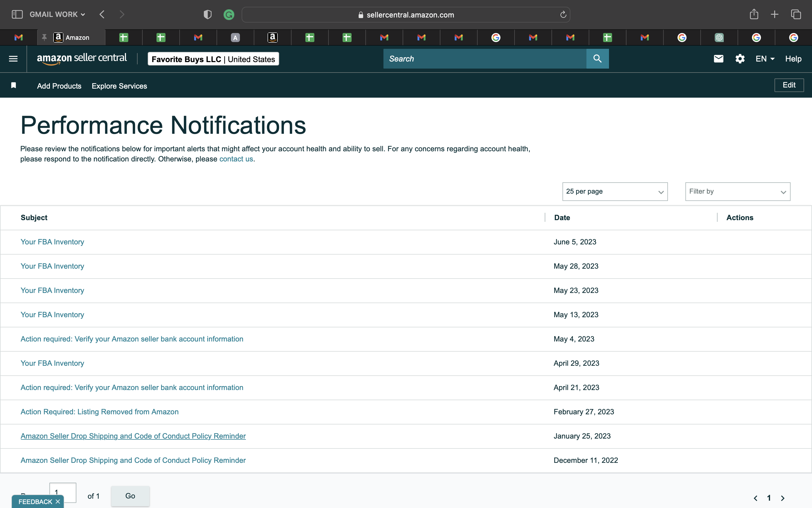Open the envelope messages icon
This screenshot has width=812, height=508.
[718, 59]
